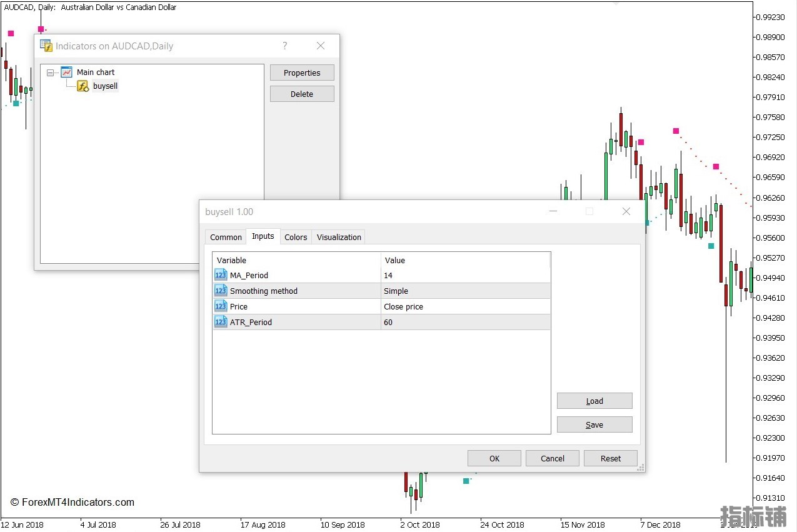The width and height of the screenshot is (797, 532).
Task: Switch to the Common tab
Action: (x=226, y=237)
